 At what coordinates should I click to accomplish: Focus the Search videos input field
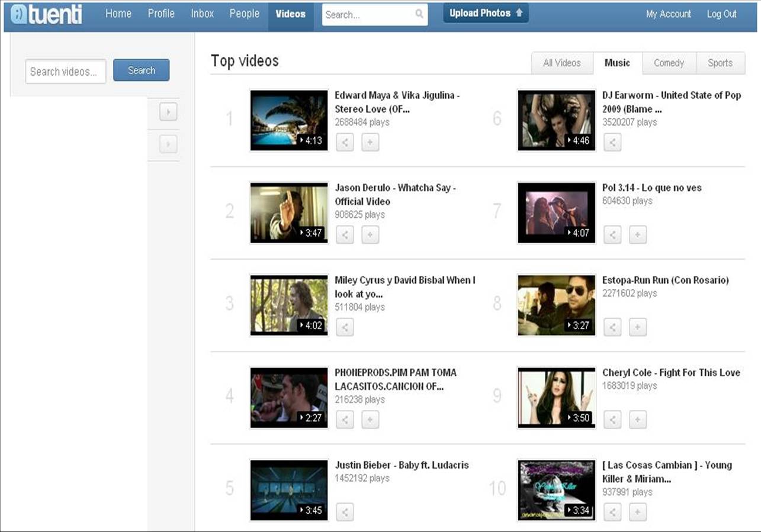66,71
